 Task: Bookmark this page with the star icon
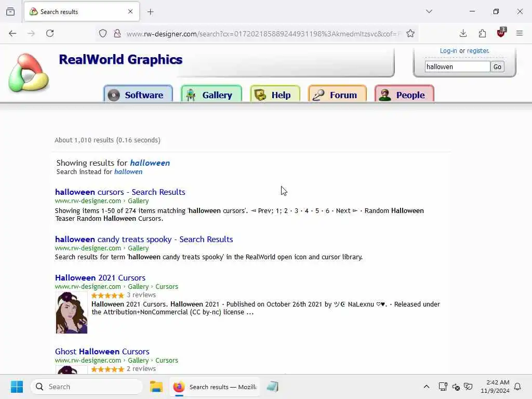(410, 33)
